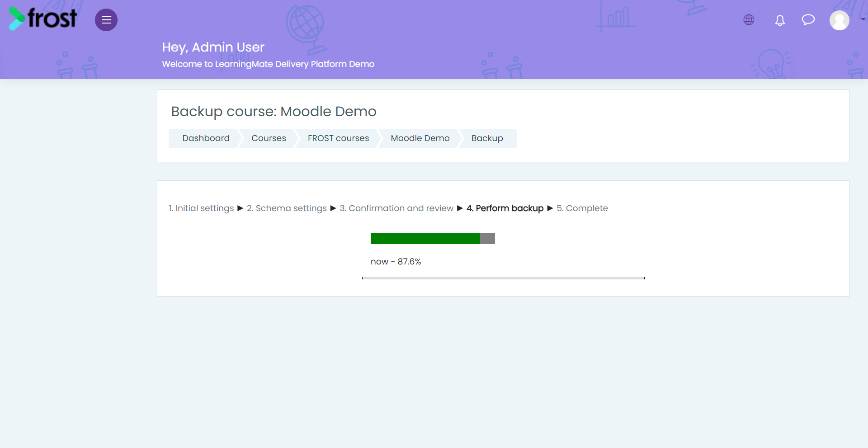Screen dimensions: 868x448
Task: Open notifications bell
Action: (x=780, y=20)
